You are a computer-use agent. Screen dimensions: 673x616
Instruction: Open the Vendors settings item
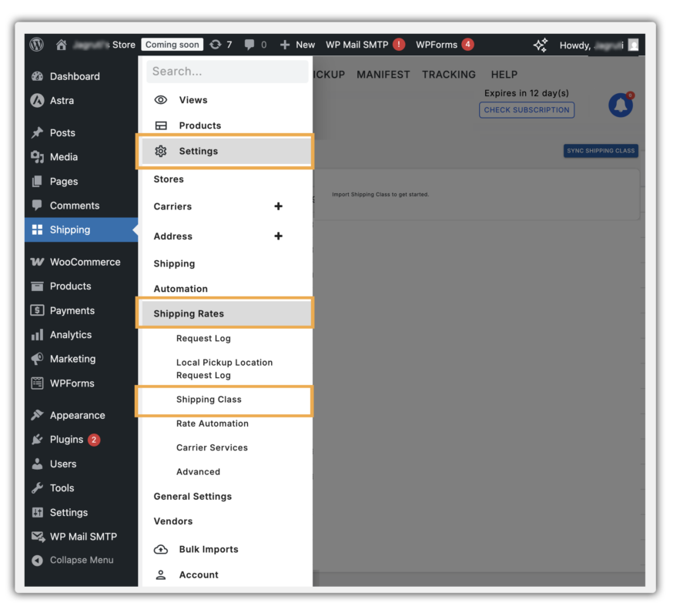point(173,521)
